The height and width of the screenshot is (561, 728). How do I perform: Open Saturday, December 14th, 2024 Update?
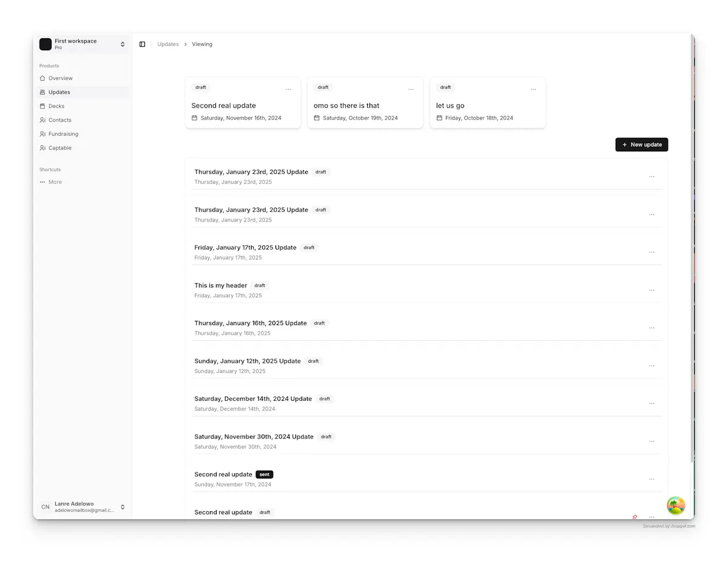[253, 399]
